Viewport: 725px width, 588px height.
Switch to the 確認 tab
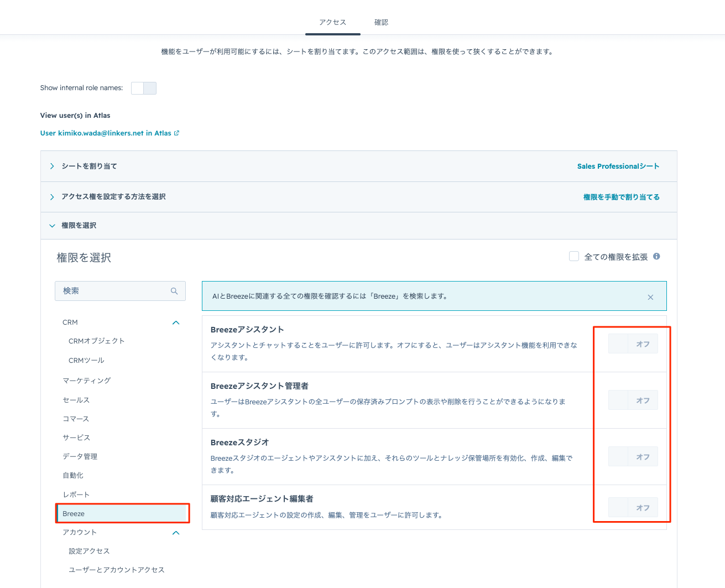pos(381,22)
